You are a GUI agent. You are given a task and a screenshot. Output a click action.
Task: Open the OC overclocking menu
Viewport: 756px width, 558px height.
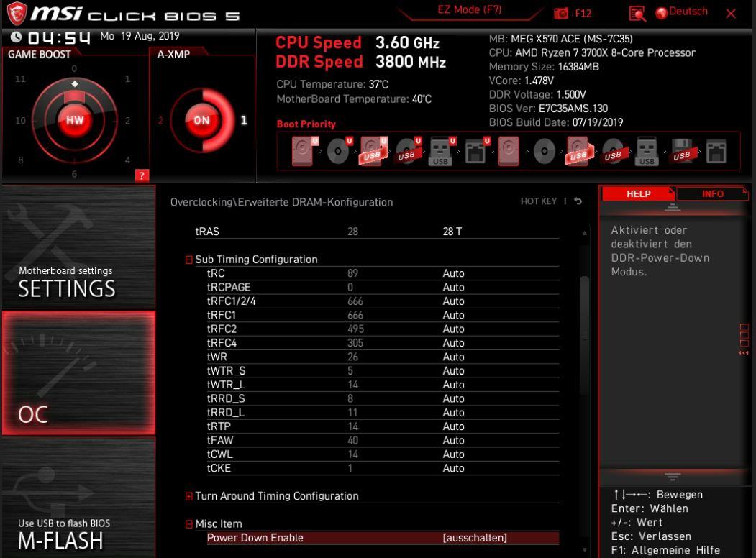click(x=78, y=373)
